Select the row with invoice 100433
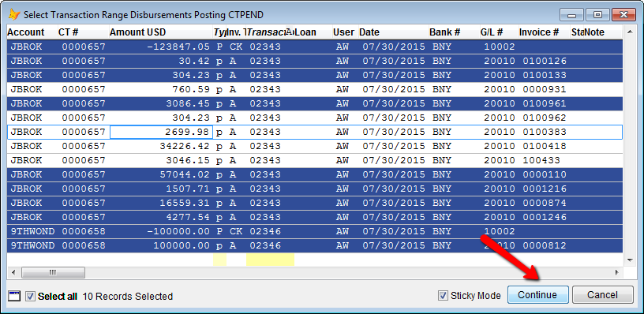 pyautogui.click(x=315, y=160)
